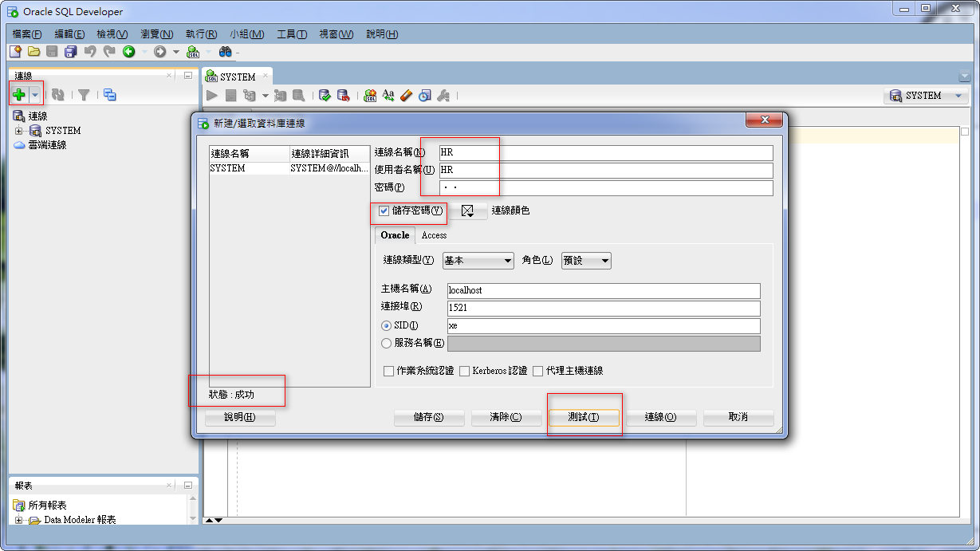The height and width of the screenshot is (551, 980).
Task: Click the 連線名稱 input field
Action: (x=606, y=153)
